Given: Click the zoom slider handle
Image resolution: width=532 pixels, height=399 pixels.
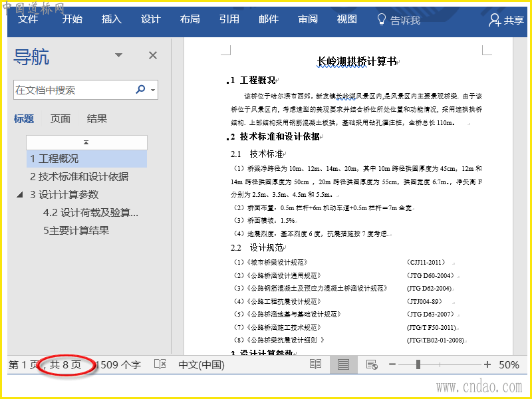Looking at the screenshot, I should pos(418,364).
